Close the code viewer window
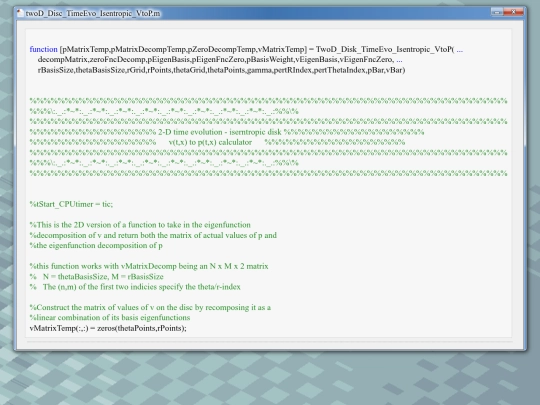540x405 pixels. 513,12
